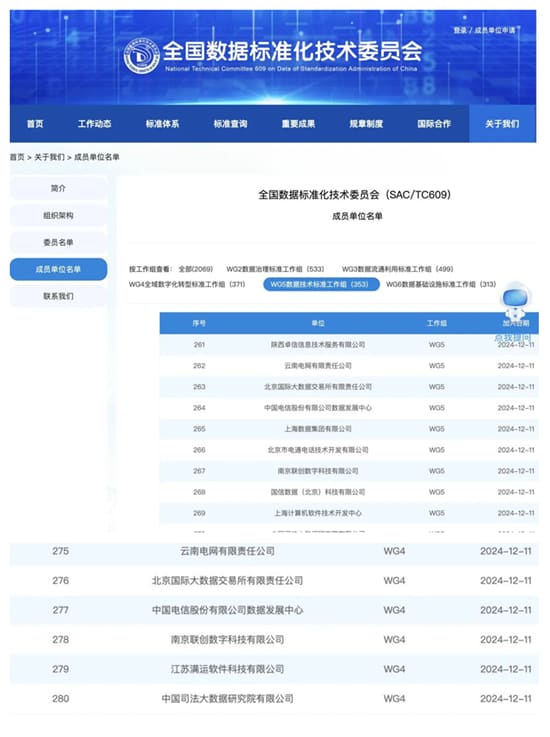550x737 pixels.
Task: Click the WG5 cell in row 263
Action: 437,387
